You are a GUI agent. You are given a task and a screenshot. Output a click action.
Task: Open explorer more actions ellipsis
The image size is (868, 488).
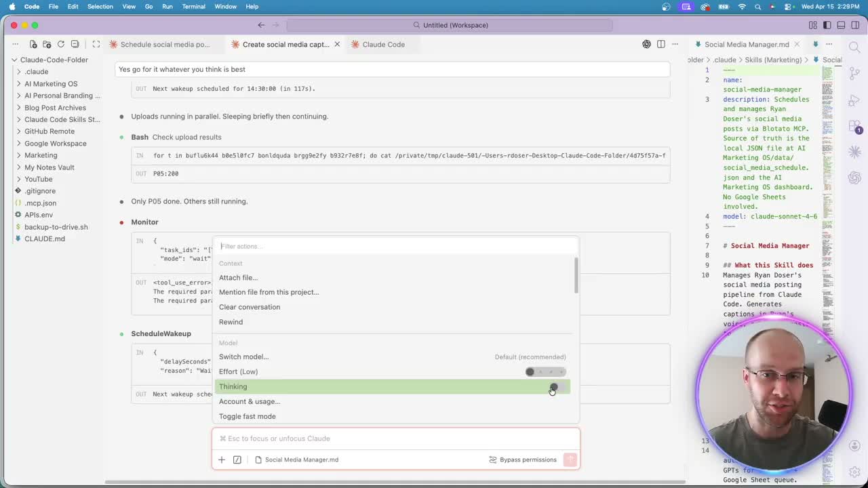pyautogui.click(x=15, y=44)
